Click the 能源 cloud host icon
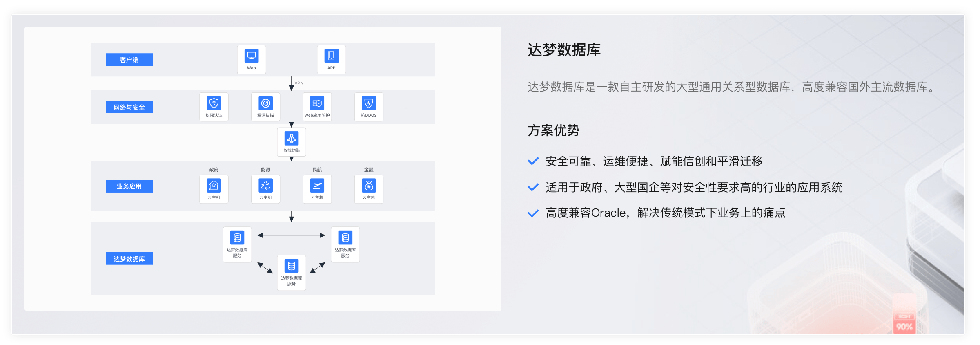 [266, 186]
